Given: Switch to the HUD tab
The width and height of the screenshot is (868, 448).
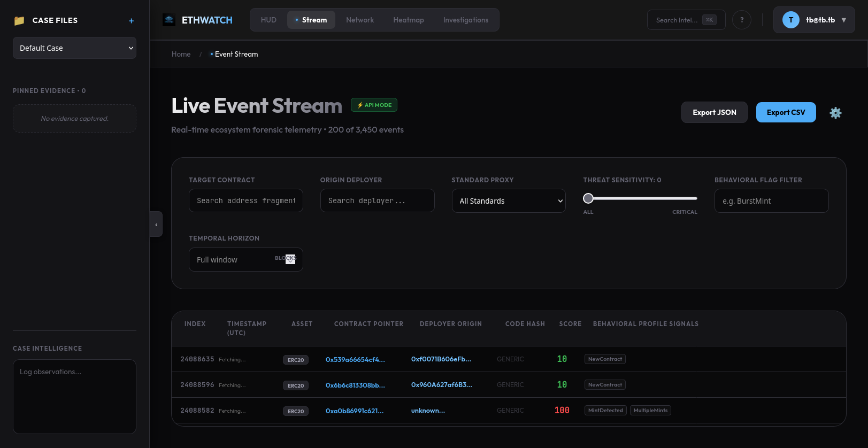Looking at the screenshot, I should 268,20.
